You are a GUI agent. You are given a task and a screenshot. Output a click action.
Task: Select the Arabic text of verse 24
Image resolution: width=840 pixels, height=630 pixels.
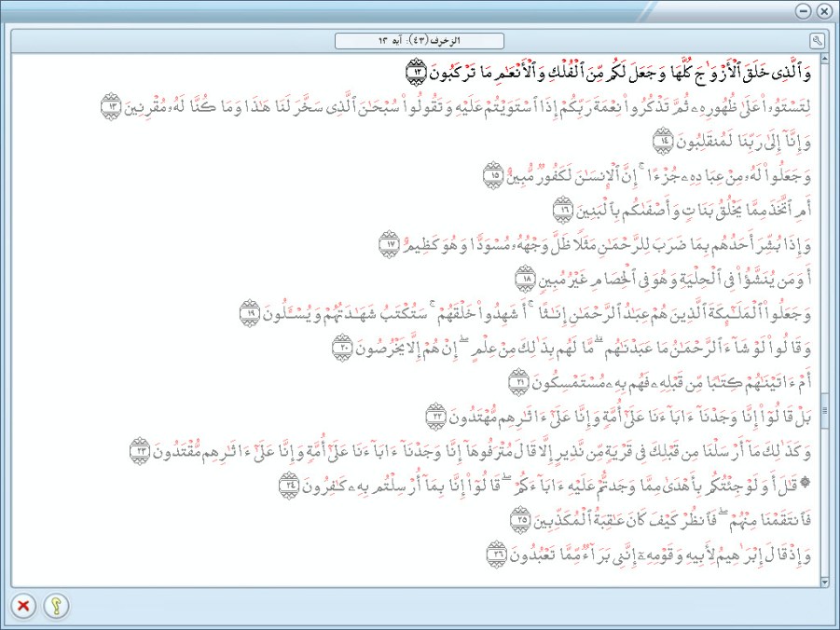pos(550,486)
